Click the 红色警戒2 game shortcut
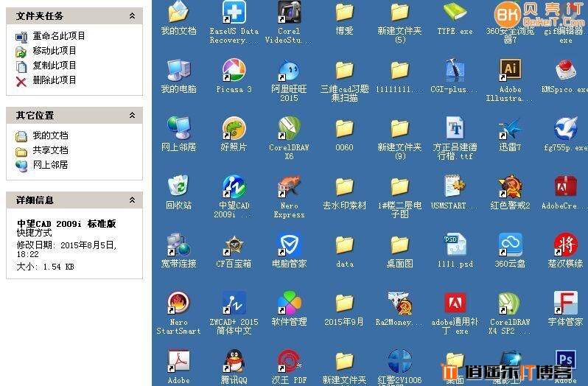The width and height of the screenshot is (588, 386). (510, 186)
